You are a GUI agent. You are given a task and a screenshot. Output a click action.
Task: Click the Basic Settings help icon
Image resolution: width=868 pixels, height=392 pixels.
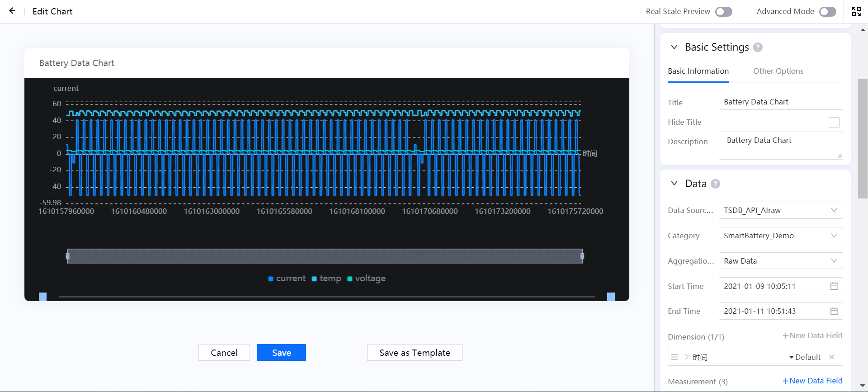[758, 47]
